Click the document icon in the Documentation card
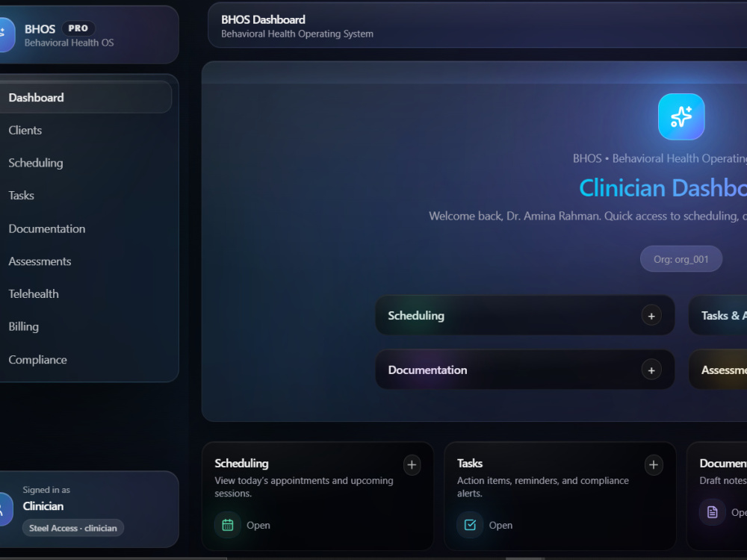Screen dimensions: 747x560 tap(712, 512)
